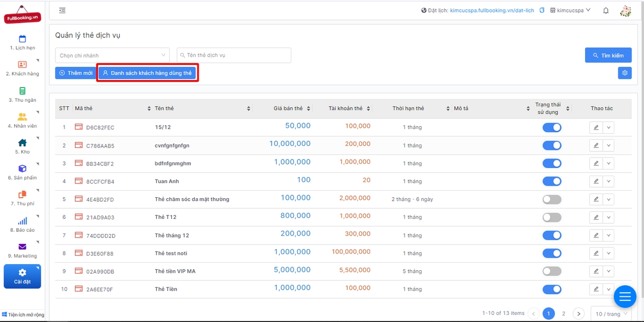The width and height of the screenshot is (644, 322).
Task: Click edit pencil for card 15/12
Action: (596, 127)
